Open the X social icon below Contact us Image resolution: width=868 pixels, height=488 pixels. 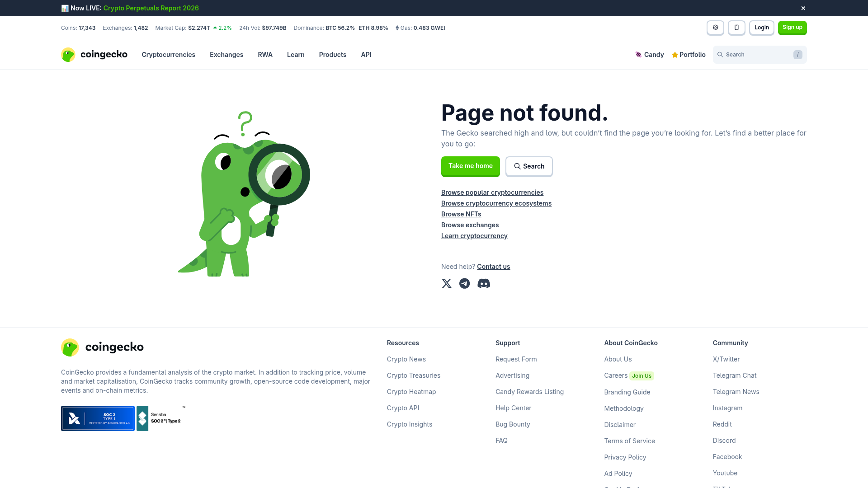click(447, 283)
